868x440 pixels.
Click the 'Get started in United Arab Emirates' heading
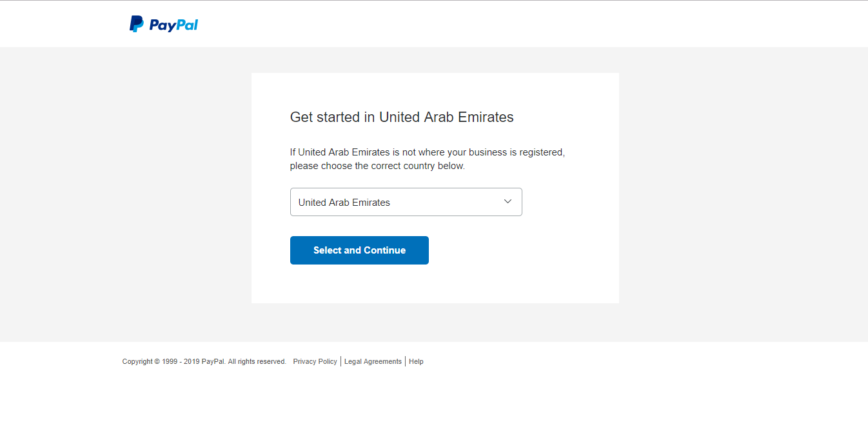[402, 117]
